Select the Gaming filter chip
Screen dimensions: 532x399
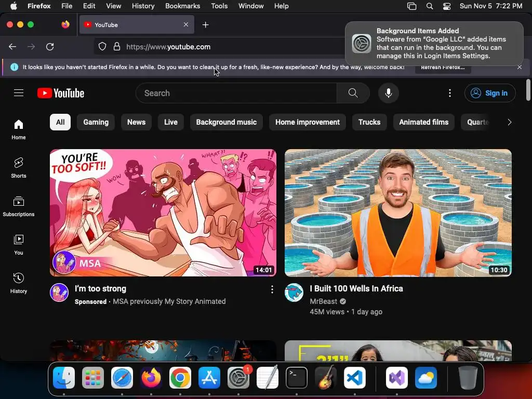pyautogui.click(x=96, y=122)
